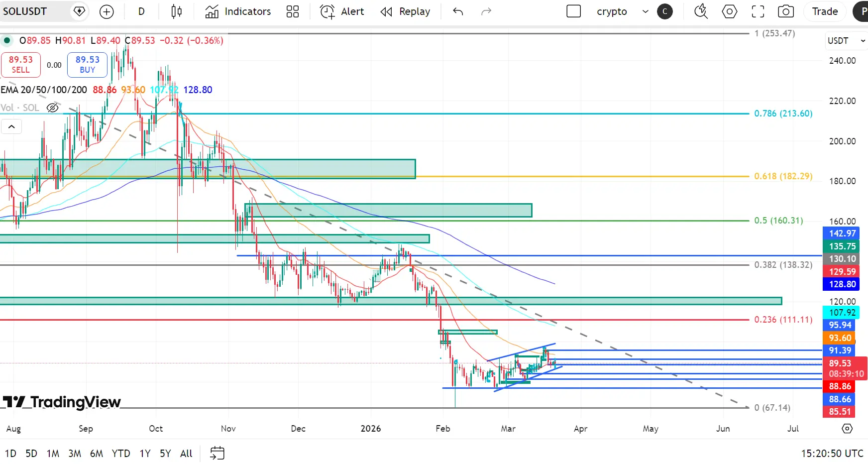Undo the last chart action
Screen dimensions: 868x464
pyautogui.click(x=458, y=11)
